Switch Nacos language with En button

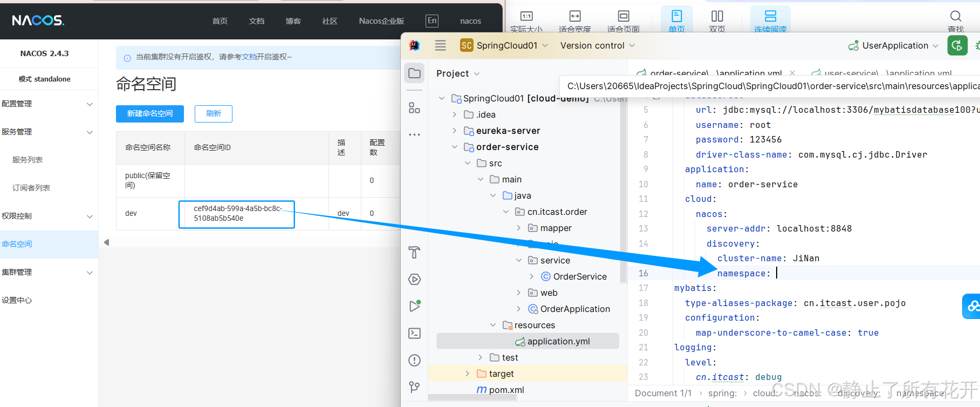click(x=431, y=21)
